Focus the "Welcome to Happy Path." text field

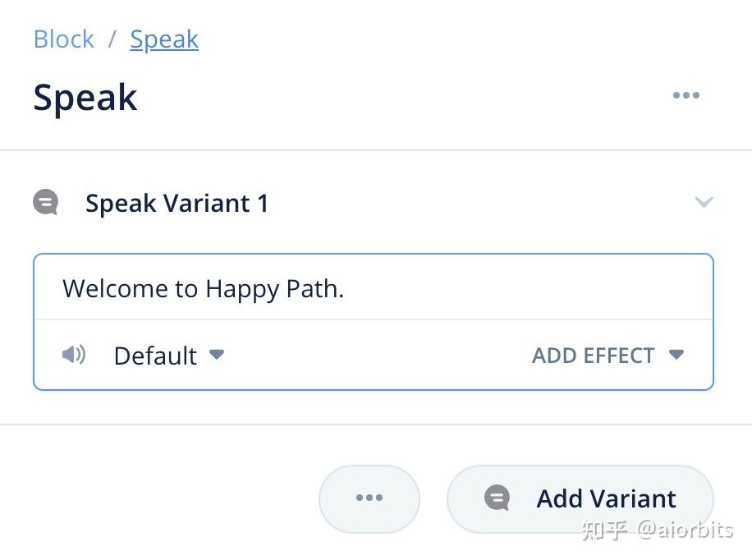tap(374, 288)
